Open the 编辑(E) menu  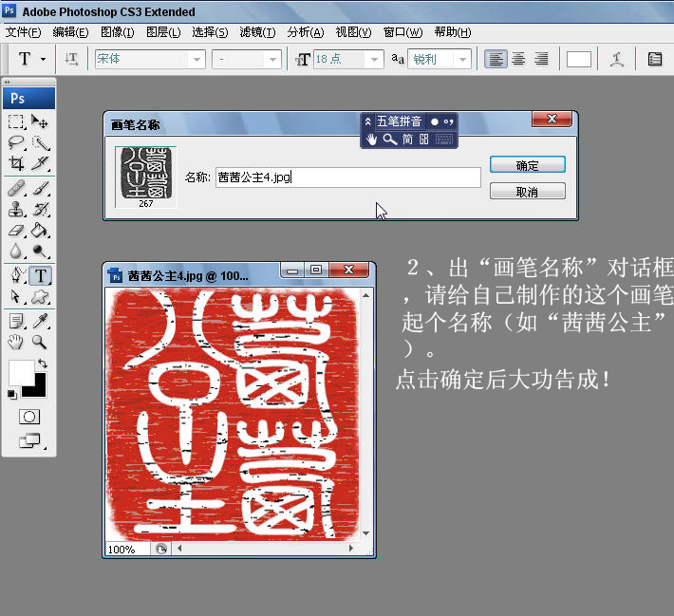coord(70,32)
